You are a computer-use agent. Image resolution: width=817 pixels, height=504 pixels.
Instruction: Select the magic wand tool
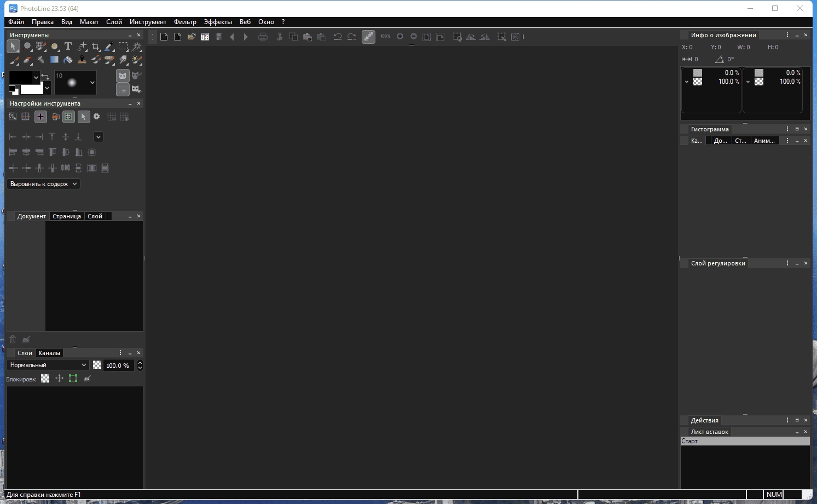click(x=137, y=47)
